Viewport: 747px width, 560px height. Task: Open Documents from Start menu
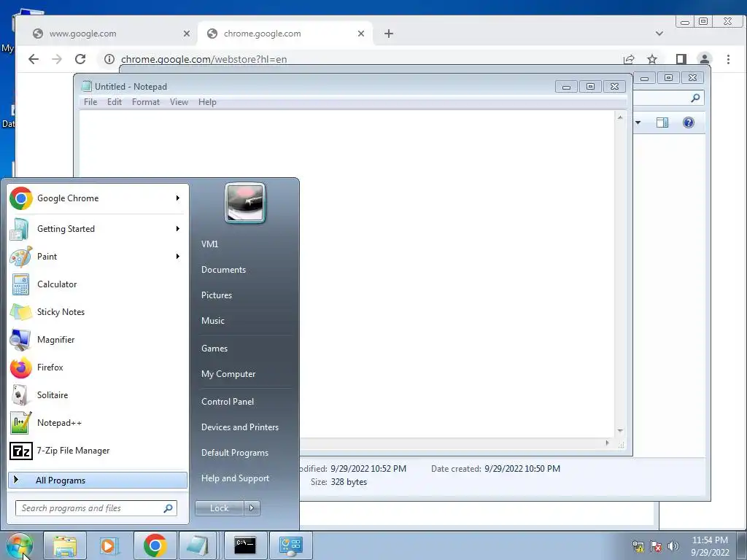223,270
